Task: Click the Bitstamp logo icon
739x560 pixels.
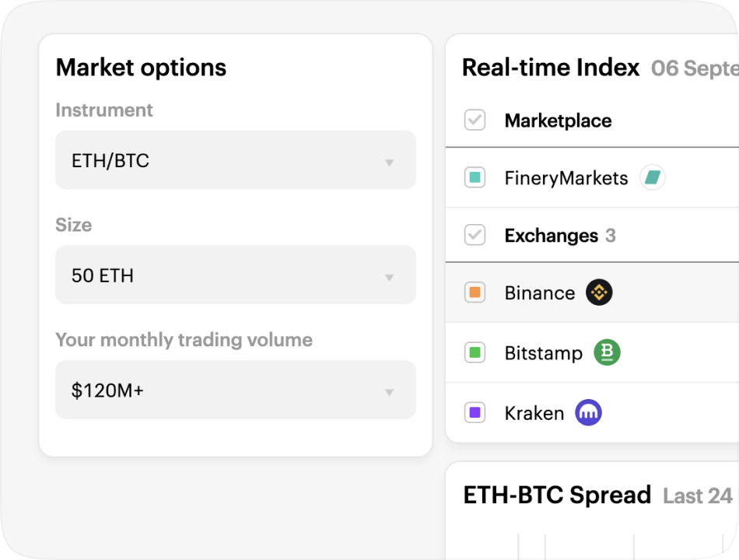Action: [x=607, y=352]
